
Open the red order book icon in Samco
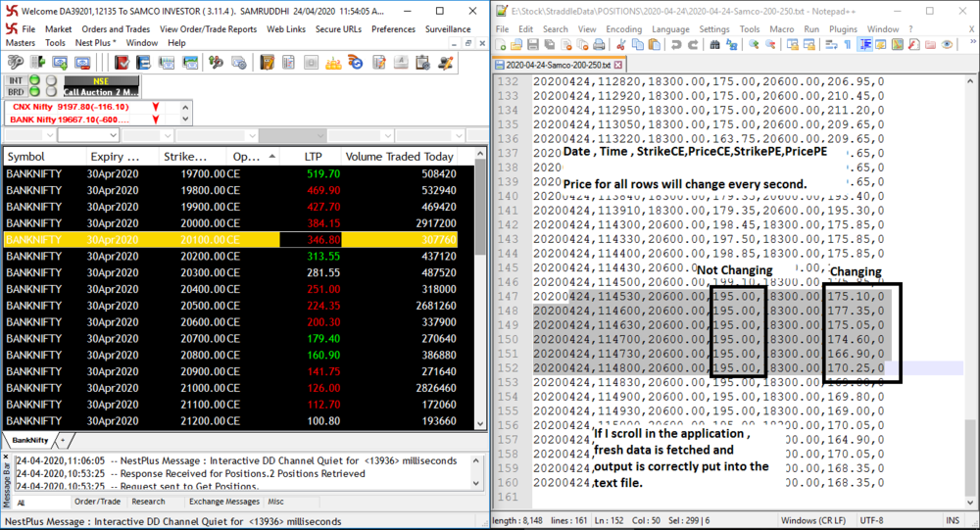pyautogui.click(x=122, y=62)
